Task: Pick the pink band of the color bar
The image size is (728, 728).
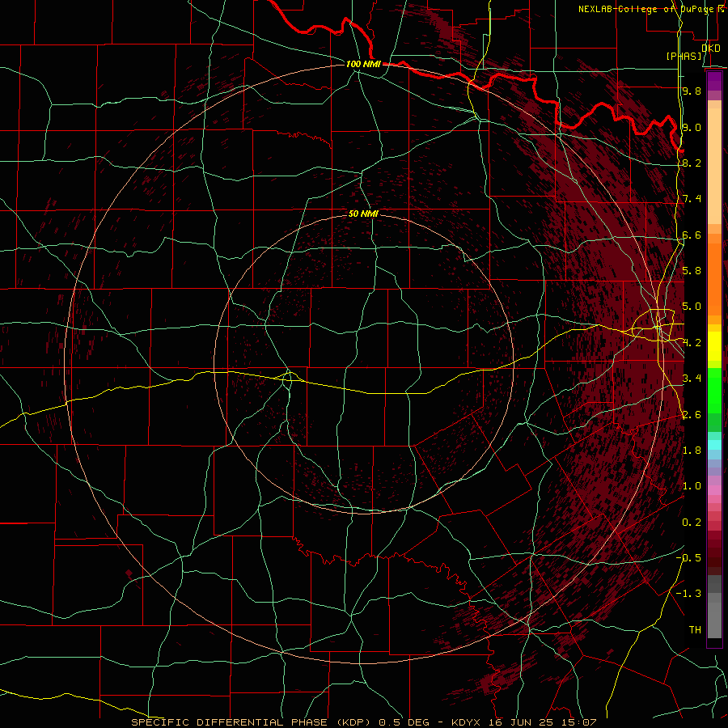Action: coord(714,490)
